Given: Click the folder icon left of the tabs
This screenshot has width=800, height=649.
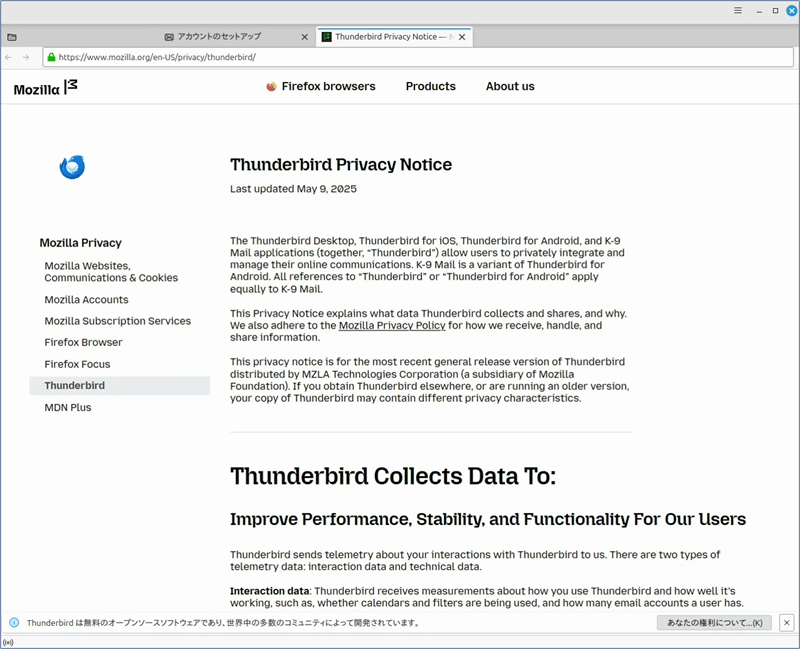Looking at the screenshot, I should (12, 37).
